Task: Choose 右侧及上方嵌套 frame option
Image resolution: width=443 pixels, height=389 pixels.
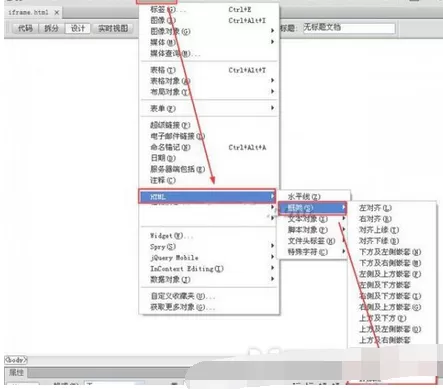Action: coord(392,307)
